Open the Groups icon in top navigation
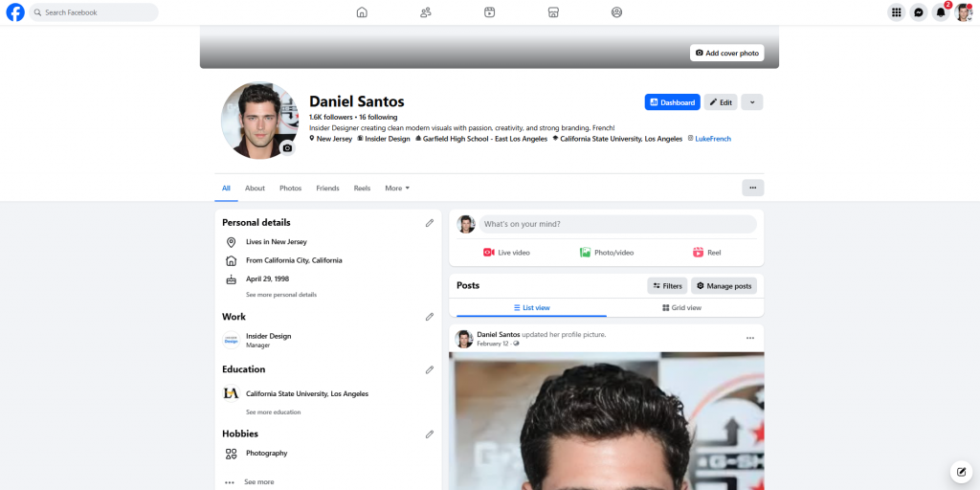The width and height of the screenshot is (980, 490). point(617,11)
